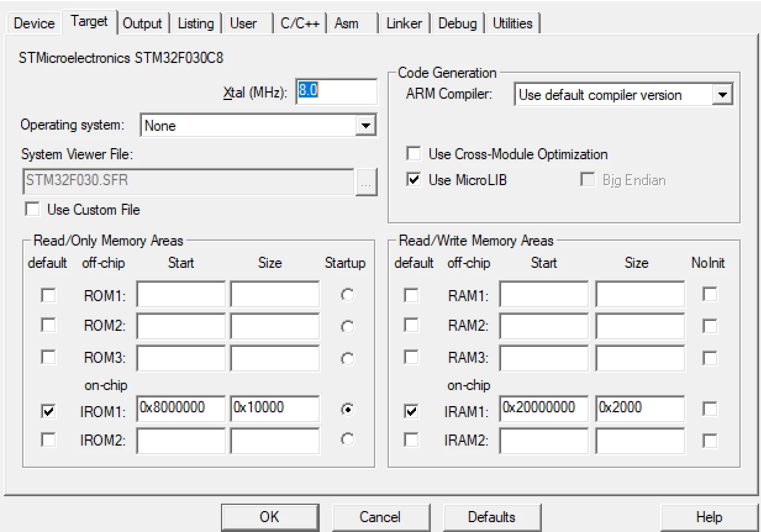
Task: Open the Output tab
Action: pos(142,23)
